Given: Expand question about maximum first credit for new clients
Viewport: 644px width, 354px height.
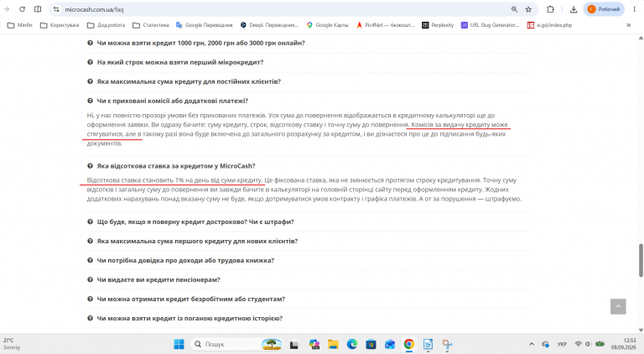Looking at the screenshot, I should point(192,241).
